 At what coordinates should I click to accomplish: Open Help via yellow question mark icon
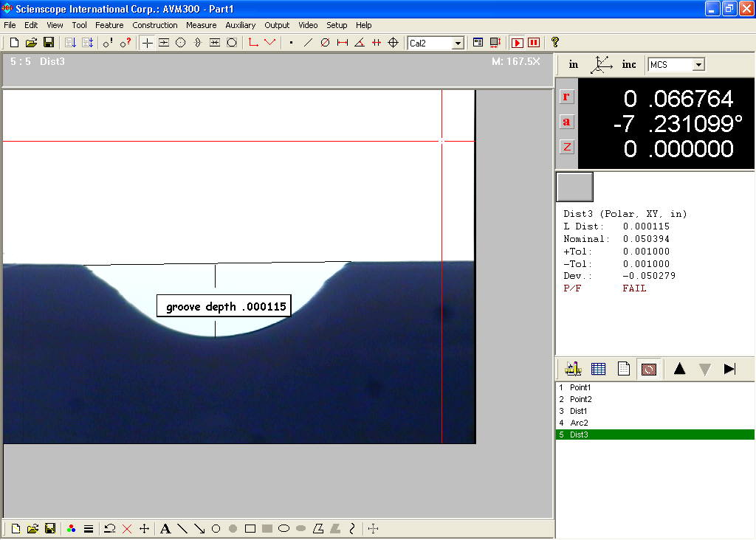(555, 42)
